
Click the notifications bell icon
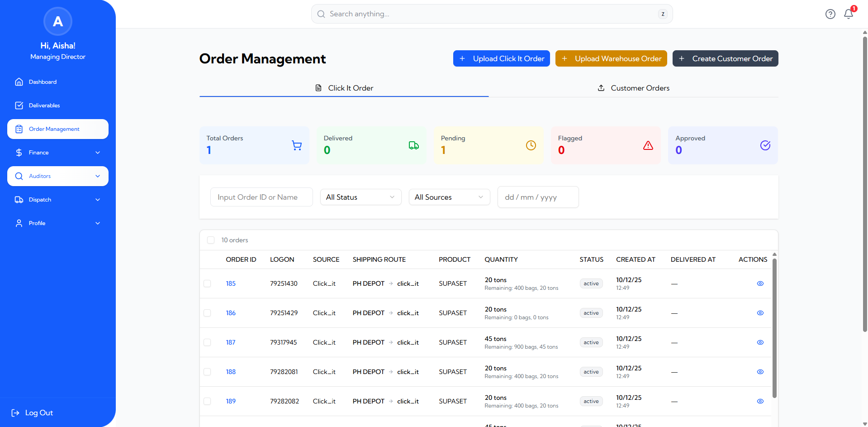[848, 14]
